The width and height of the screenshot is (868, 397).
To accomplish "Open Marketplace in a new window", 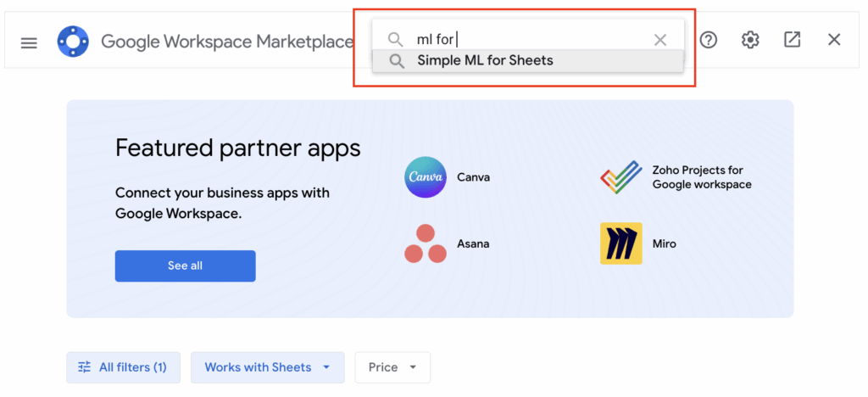I will point(792,40).
